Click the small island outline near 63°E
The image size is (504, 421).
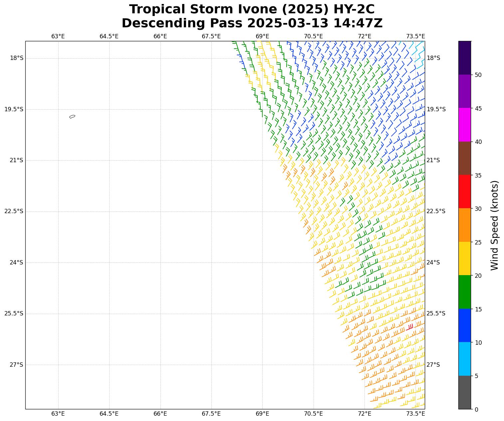pos(72,117)
